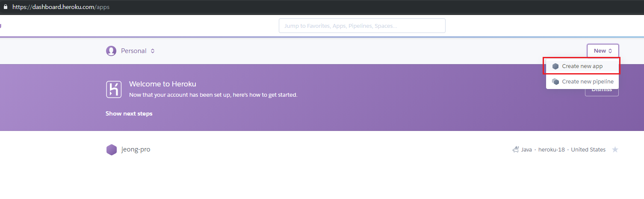
Task: Select Create new pipeline menu entry
Action: 582,81
